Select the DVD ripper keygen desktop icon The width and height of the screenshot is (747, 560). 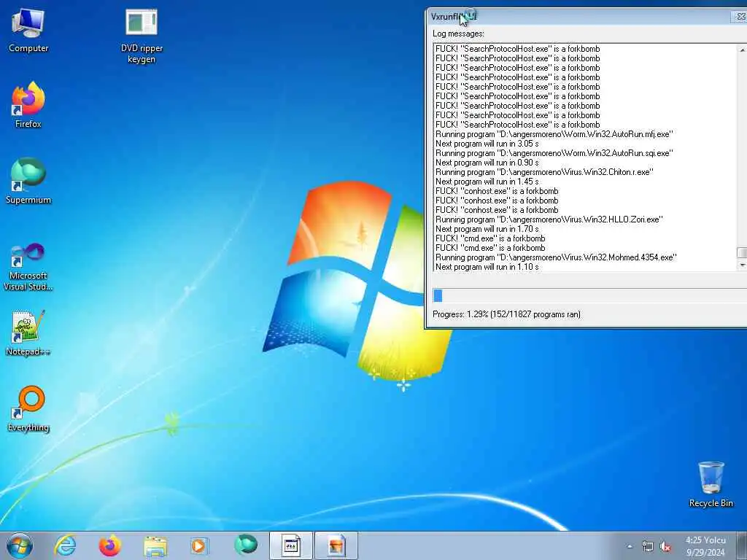[142, 36]
